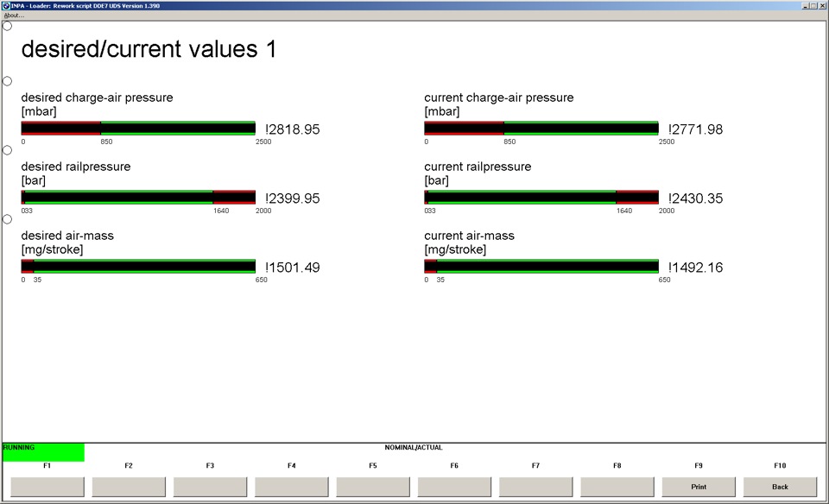
Task: Click the current air-mass bar gauge
Action: [x=541, y=267]
